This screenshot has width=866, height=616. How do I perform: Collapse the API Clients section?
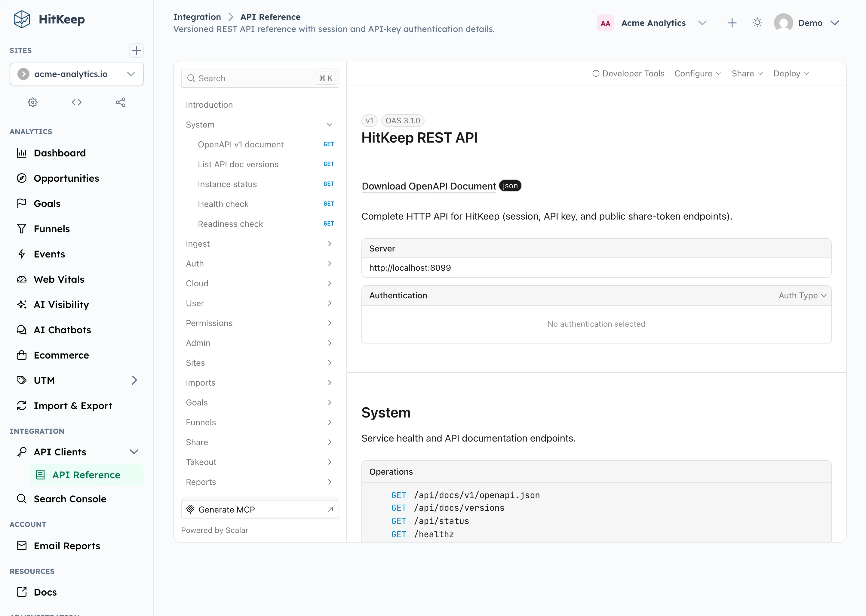[134, 452]
